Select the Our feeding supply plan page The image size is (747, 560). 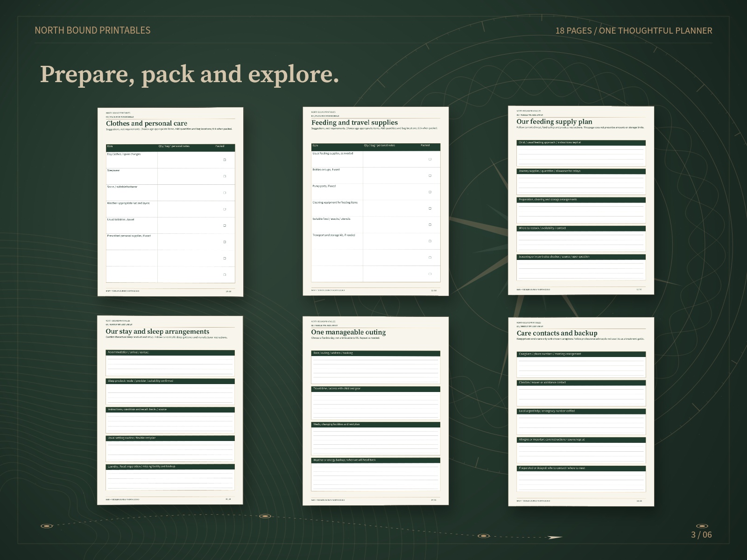(x=581, y=200)
